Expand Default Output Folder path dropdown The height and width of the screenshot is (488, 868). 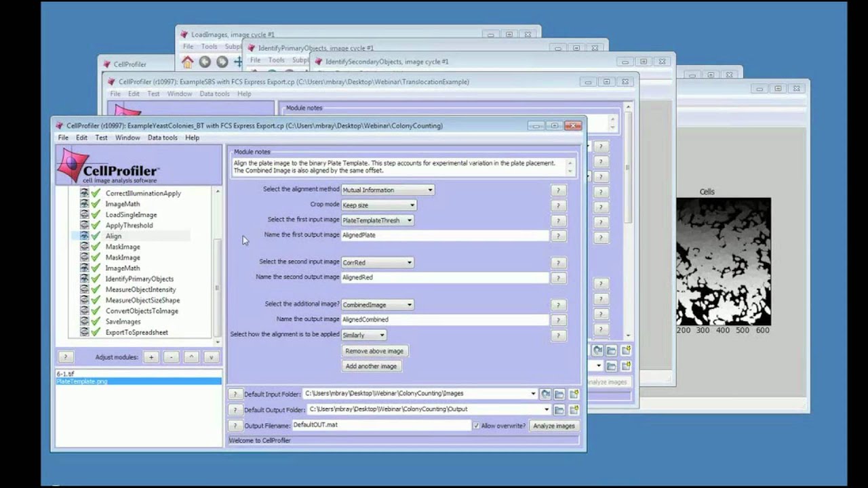pyautogui.click(x=547, y=409)
